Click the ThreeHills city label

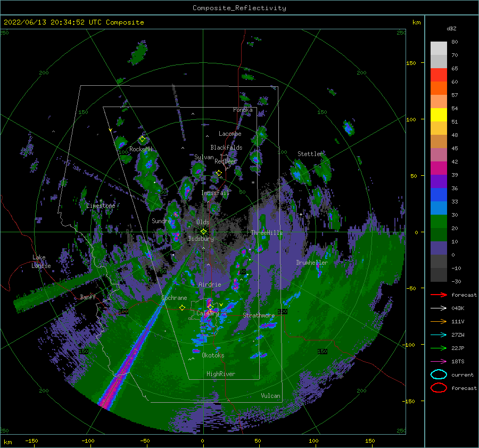click(x=267, y=233)
